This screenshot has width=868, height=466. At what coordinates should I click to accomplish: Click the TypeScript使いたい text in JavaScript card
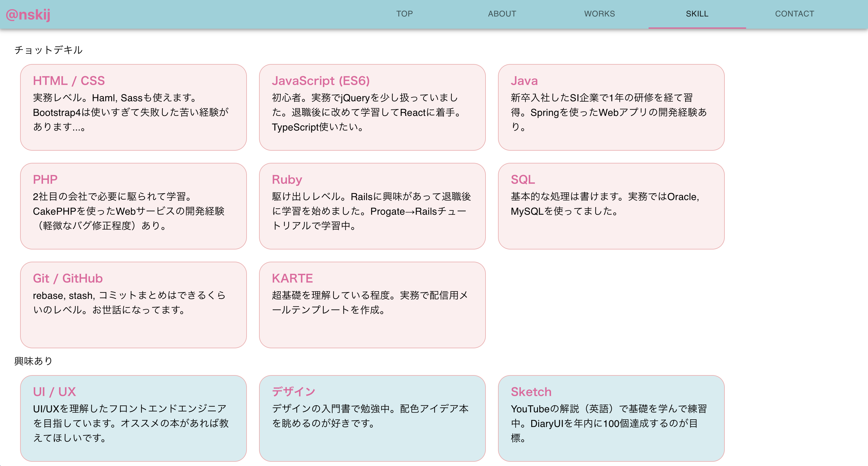pos(318,127)
